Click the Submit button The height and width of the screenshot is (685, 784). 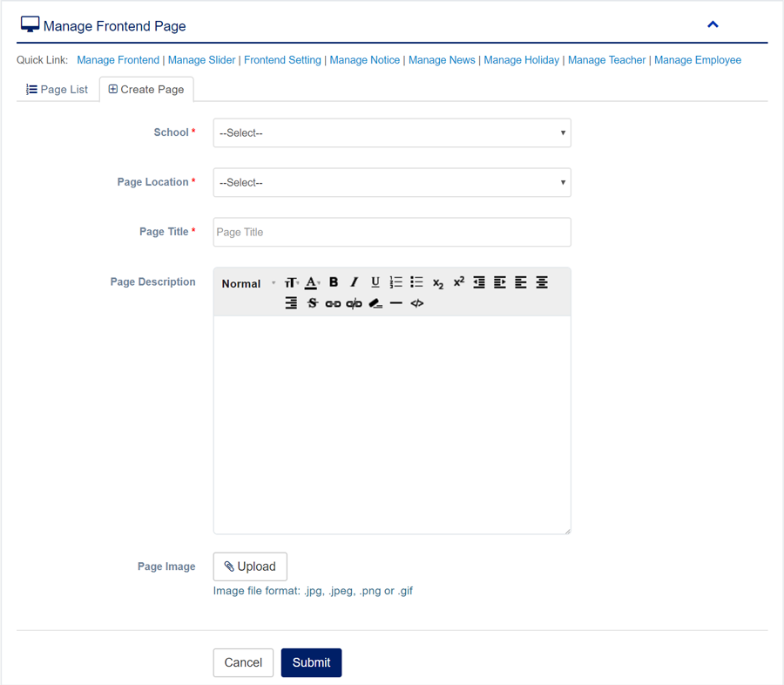[311, 662]
